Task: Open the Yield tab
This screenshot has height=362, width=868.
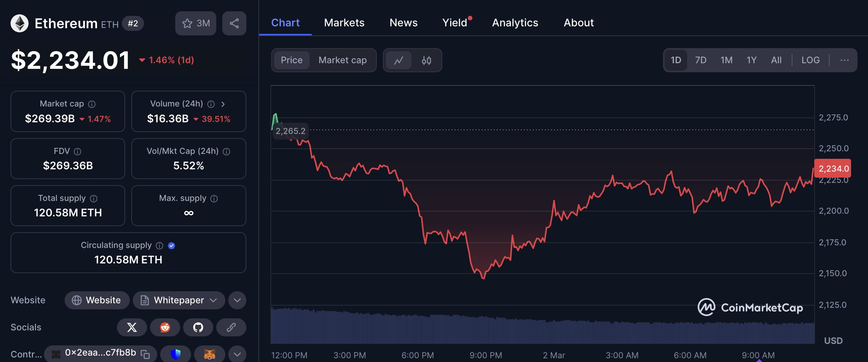Action: tap(455, 23)
